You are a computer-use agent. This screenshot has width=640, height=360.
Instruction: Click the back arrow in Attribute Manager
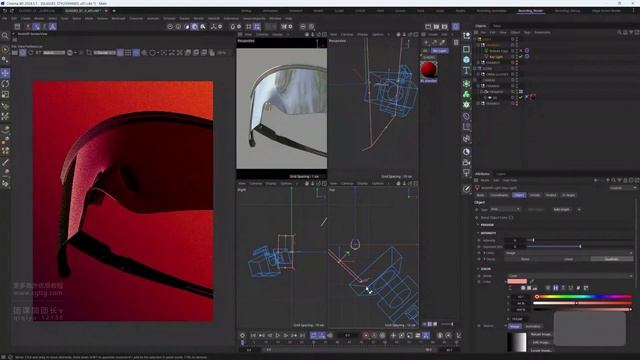coord(596,180)
